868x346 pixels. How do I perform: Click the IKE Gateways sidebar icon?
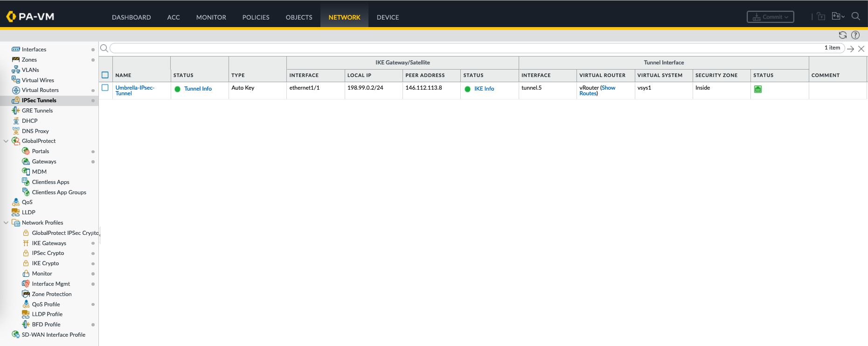26,243
